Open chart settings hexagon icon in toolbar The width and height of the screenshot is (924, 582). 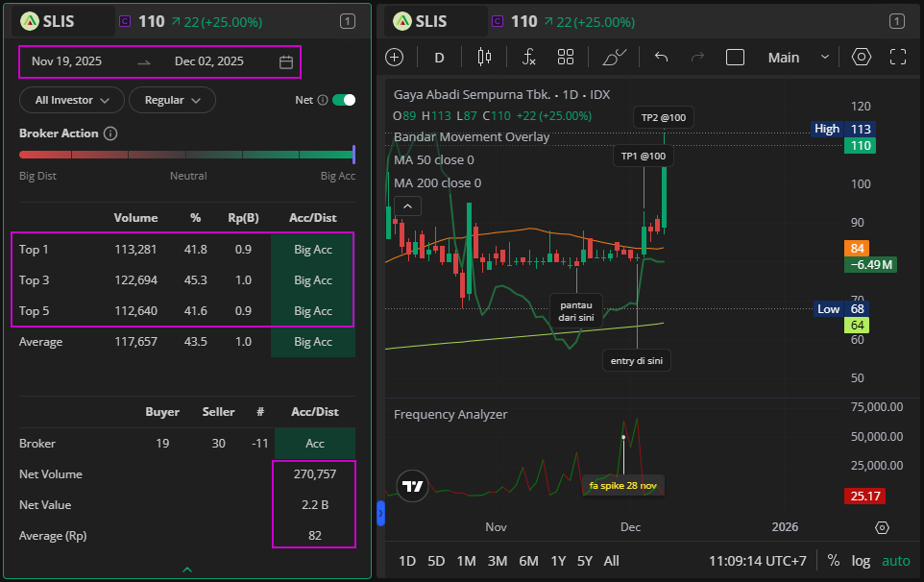click(862, 58)
